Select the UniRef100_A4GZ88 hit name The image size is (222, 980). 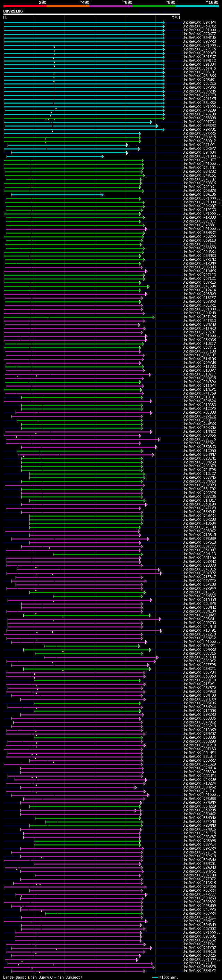tap(199, 114)
